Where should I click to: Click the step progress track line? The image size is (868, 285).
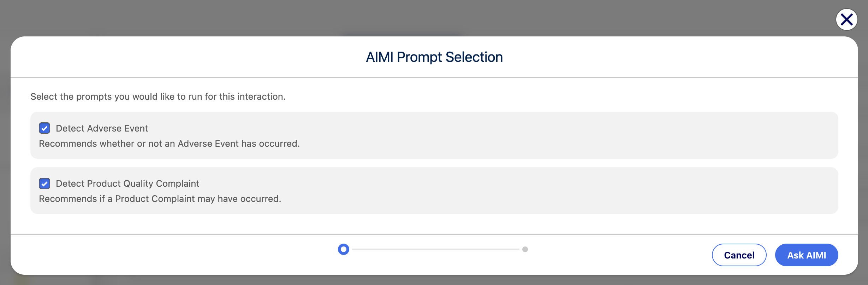point(434,249)
